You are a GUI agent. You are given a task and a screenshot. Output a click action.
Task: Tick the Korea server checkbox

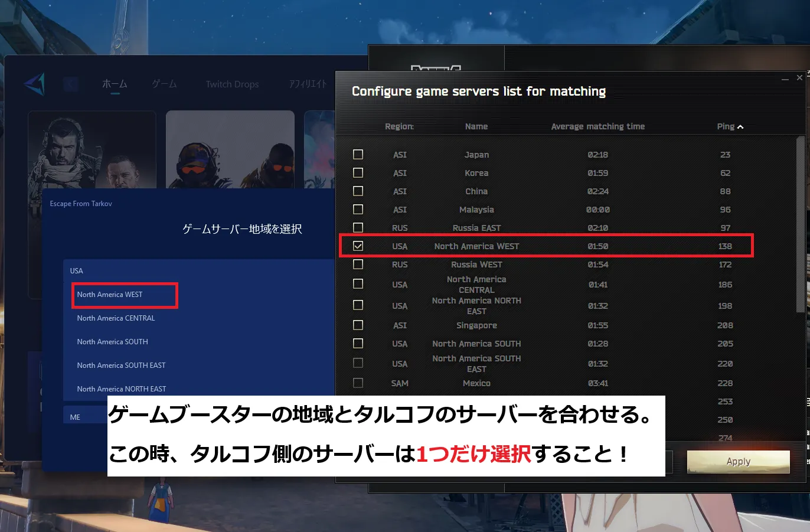358,173
